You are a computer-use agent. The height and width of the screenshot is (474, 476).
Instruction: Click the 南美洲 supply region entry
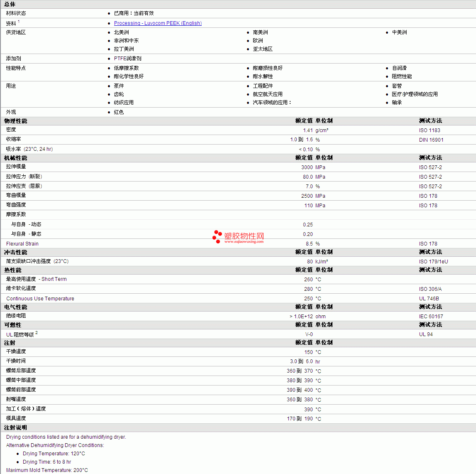click(x=261, y=32)
